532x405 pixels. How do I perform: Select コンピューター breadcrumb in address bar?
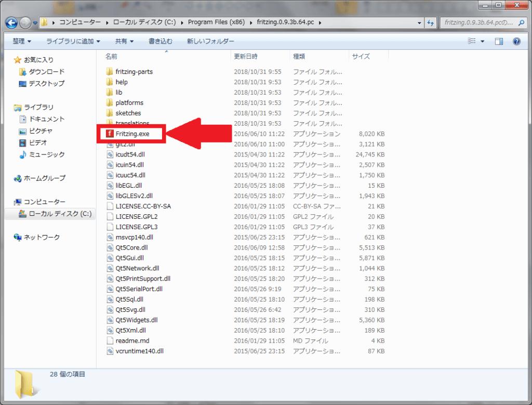coord(80,22)
